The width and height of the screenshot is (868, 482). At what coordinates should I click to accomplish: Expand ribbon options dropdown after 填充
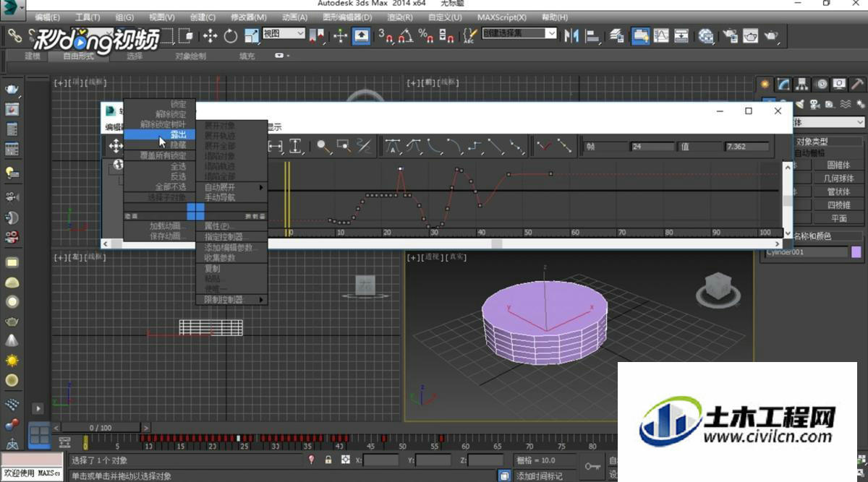(x=281, y=56)
